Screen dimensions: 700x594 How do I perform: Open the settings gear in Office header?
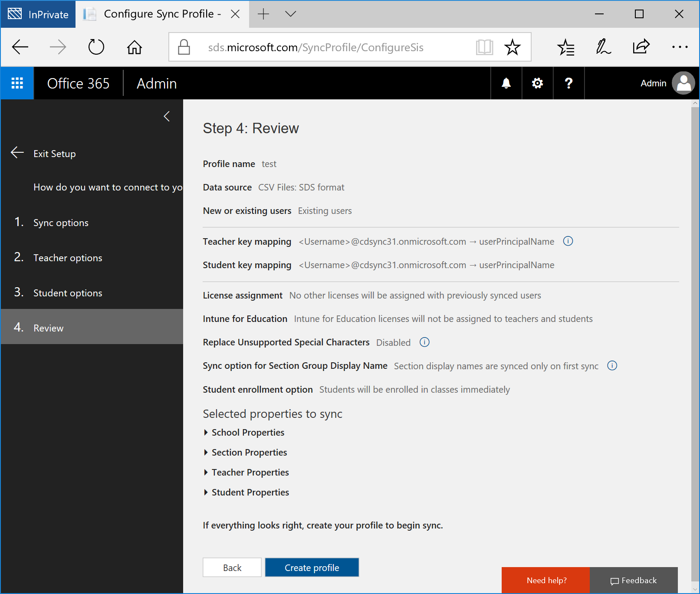pos(537,83)
